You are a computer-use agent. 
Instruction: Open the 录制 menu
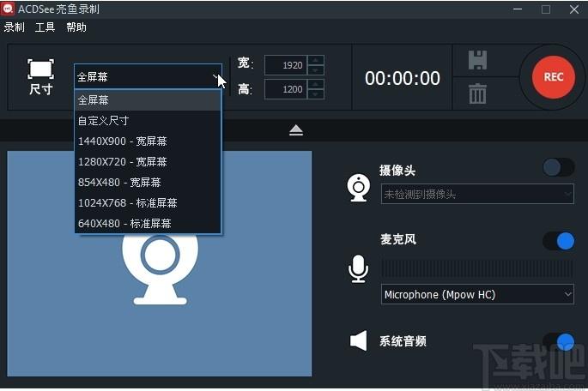coord(15,27)
